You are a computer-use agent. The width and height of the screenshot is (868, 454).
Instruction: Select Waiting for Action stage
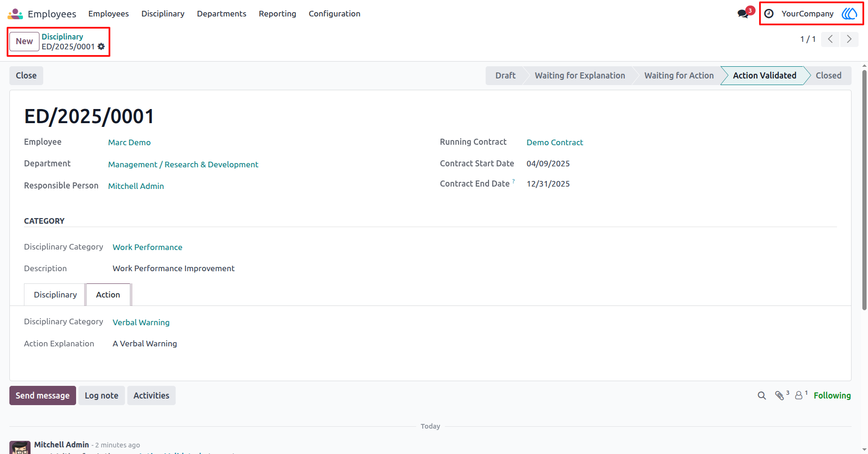679,76
